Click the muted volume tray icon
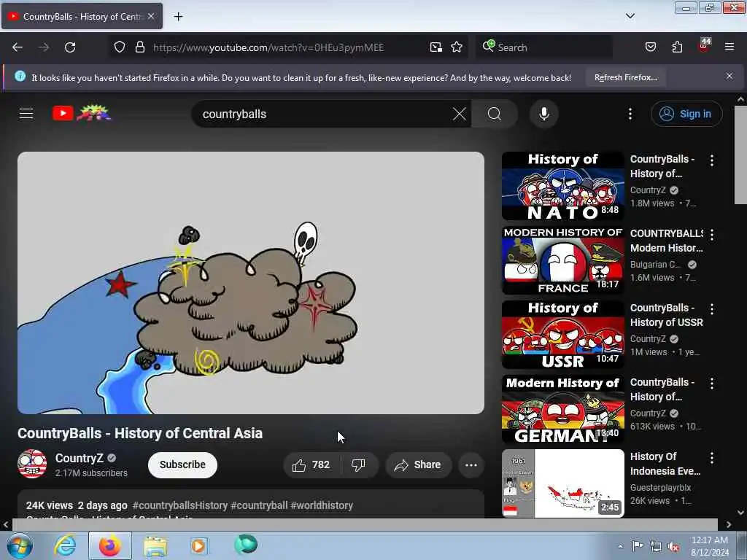This screenshot has height=560, width=747. click(673, 547)
